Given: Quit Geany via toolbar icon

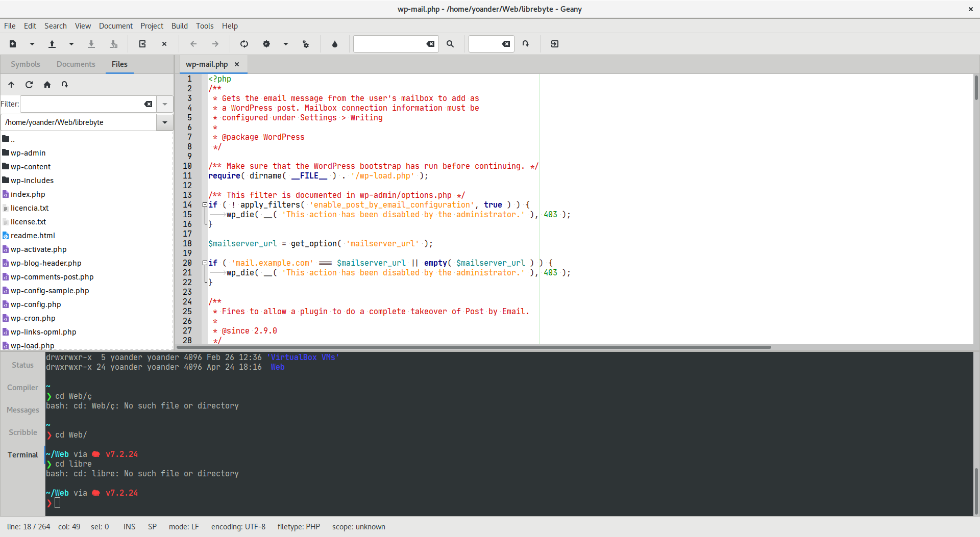Looking at the screenshot, I should [x=555, y=44].
